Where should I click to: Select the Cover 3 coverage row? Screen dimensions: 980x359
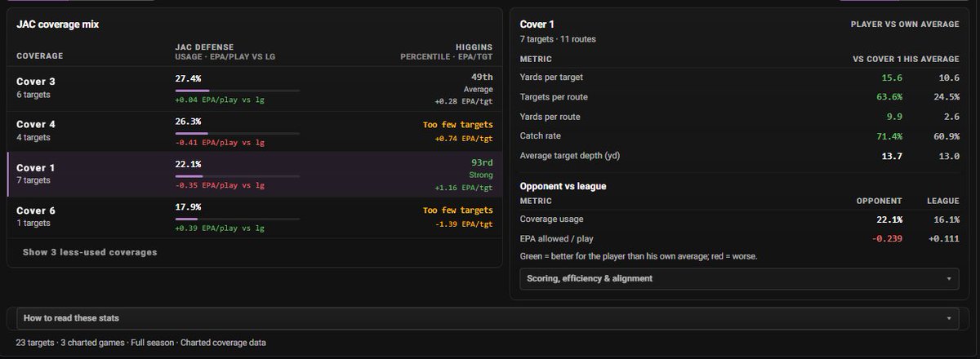tap(255, 89)
